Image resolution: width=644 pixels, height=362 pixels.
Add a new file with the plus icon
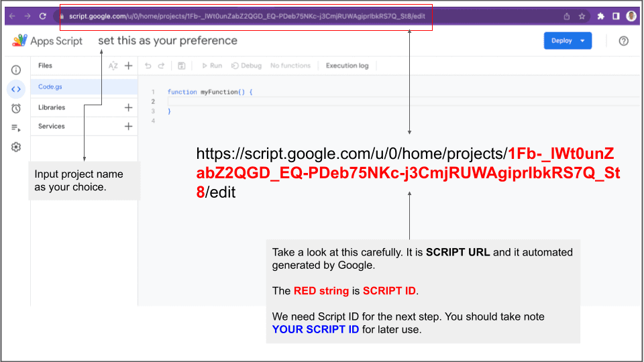[129, 66]
